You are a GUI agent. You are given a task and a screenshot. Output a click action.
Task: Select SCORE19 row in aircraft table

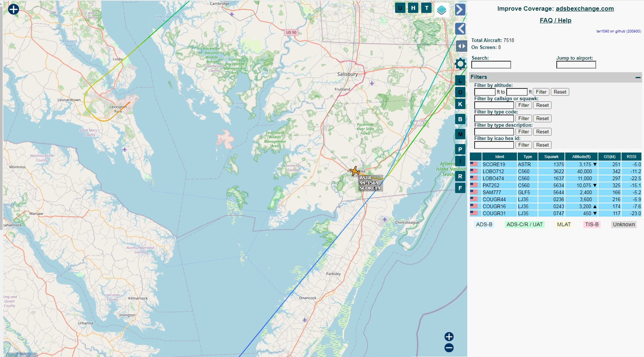point(556,164)
